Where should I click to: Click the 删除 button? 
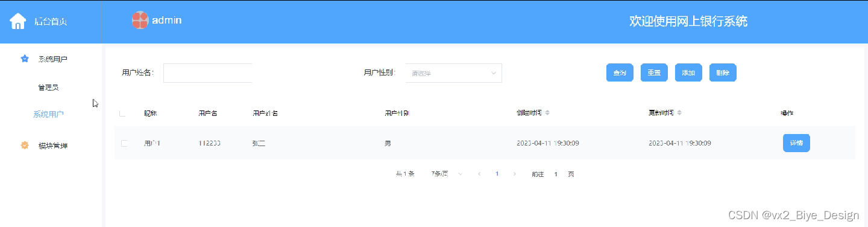[723, 72]
